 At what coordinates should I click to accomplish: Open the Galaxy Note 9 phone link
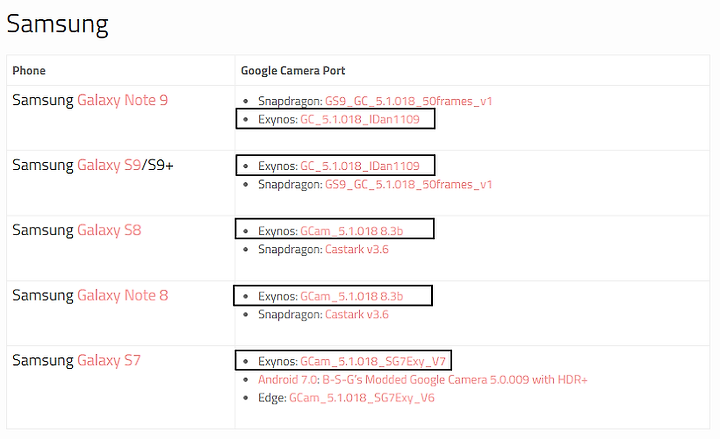click(123, 100)
